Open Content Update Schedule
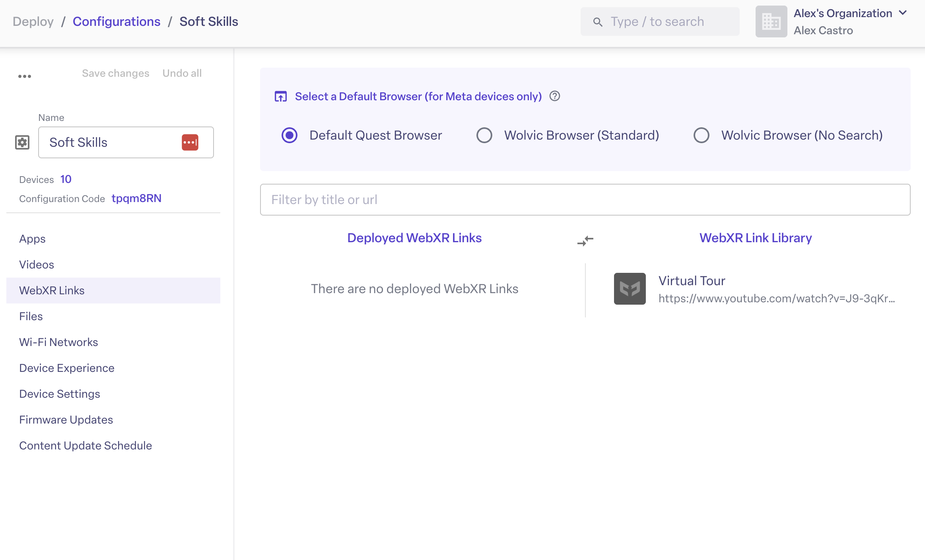This screenshot has height=560, width=925. click(113, 445)
